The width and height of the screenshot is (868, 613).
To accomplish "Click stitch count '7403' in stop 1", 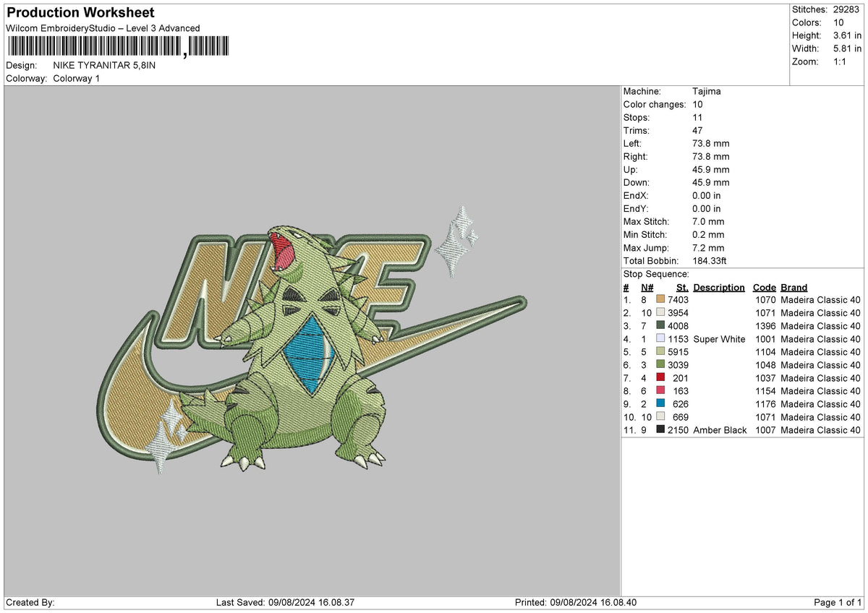I will click(678, 300).
